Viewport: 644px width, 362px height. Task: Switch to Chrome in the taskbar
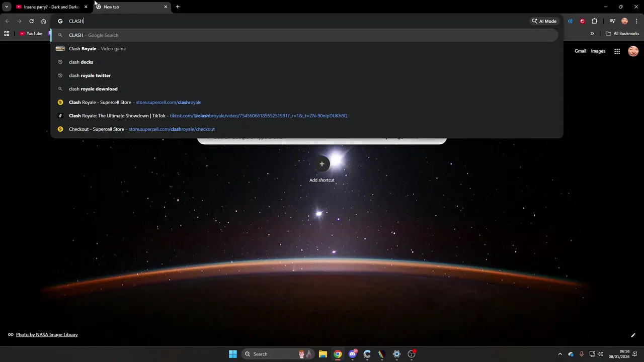pos(338,354)
